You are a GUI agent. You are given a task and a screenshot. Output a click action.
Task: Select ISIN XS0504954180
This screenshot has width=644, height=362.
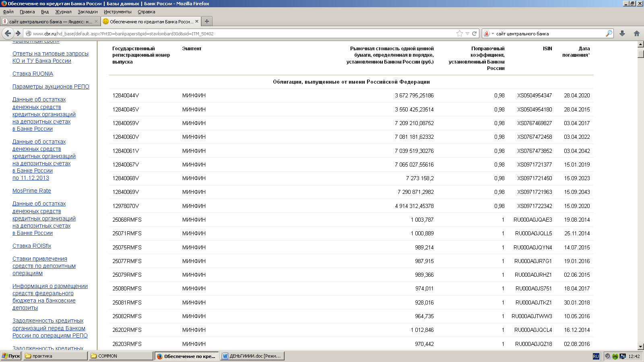point(535,109)
